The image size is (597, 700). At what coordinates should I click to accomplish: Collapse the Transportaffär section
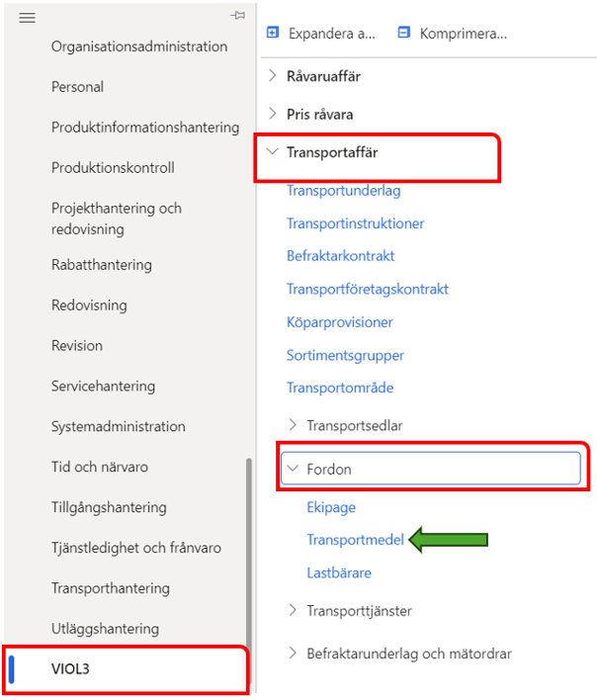pyautogui.click(x=273, y=152)
